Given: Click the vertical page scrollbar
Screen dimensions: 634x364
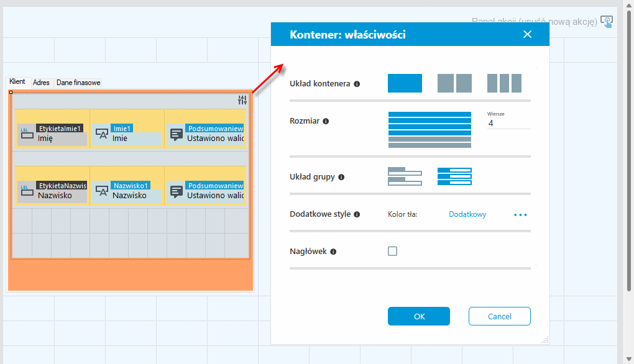Looking at the screenshot, I should coord(629,150).
